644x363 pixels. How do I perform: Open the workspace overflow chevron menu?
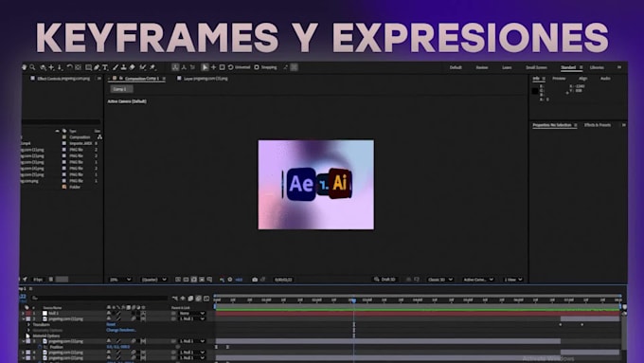click(619, 67)
